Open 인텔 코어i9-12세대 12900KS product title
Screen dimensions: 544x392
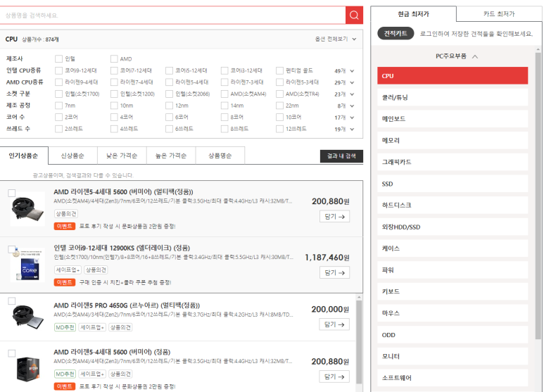122,248
